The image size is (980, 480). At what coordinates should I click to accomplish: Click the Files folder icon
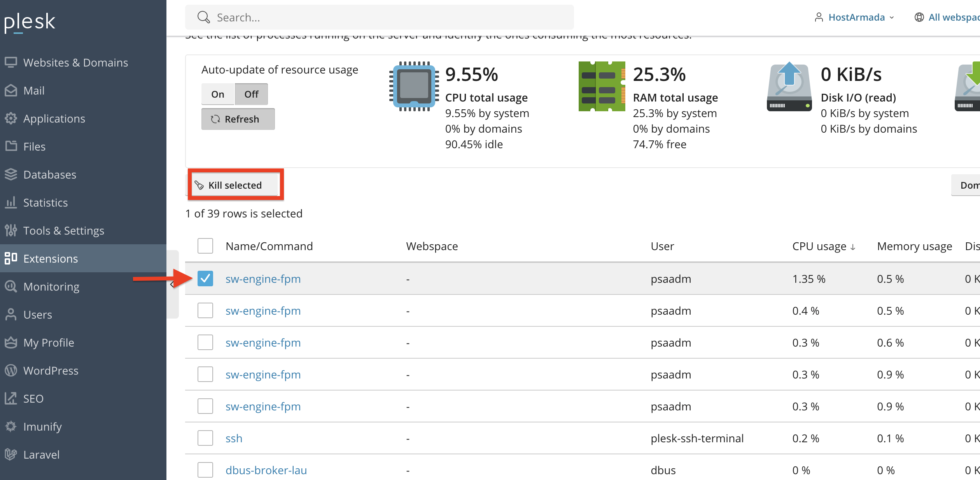pos(11,146)
